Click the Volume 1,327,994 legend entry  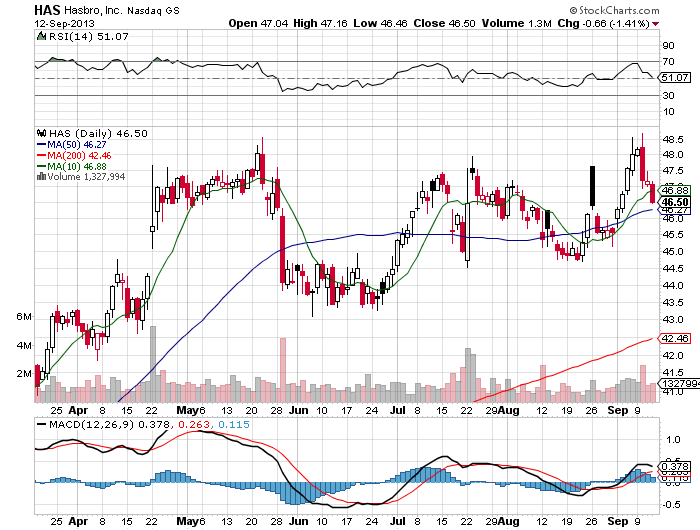coord(86,177)
